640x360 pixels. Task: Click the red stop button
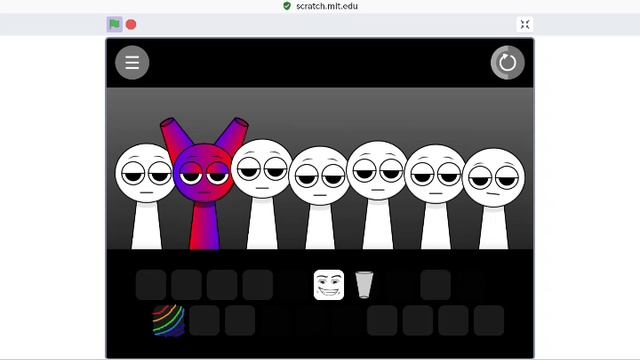coord(131,25)
